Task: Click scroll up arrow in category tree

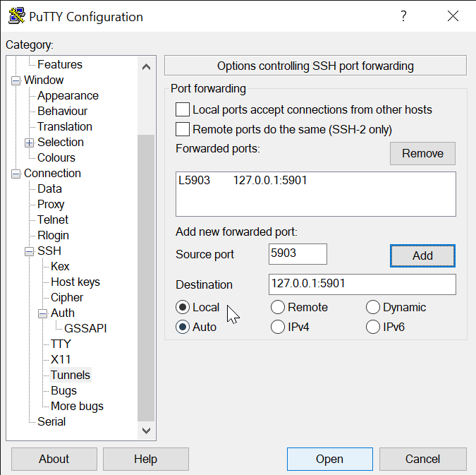Action: [x=146, y=66]
